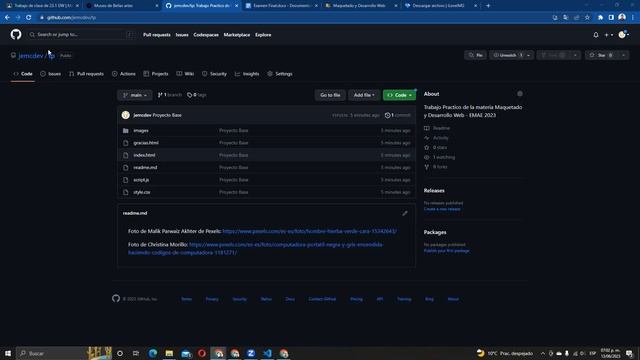Screen dimensions: 640x360
Task: Open Visual Studio Code from taskbar
Action: pos(267,353)
